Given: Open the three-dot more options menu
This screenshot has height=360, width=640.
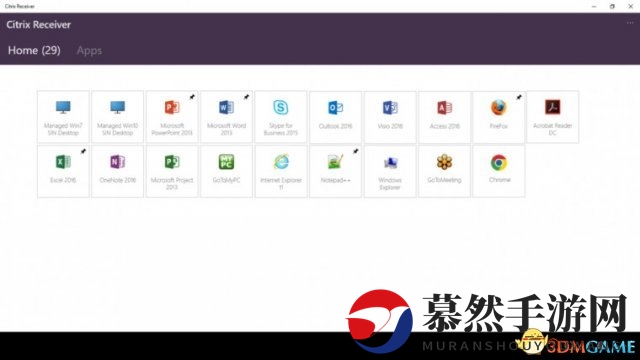Looking at the screenshot, I should point(630,23).
